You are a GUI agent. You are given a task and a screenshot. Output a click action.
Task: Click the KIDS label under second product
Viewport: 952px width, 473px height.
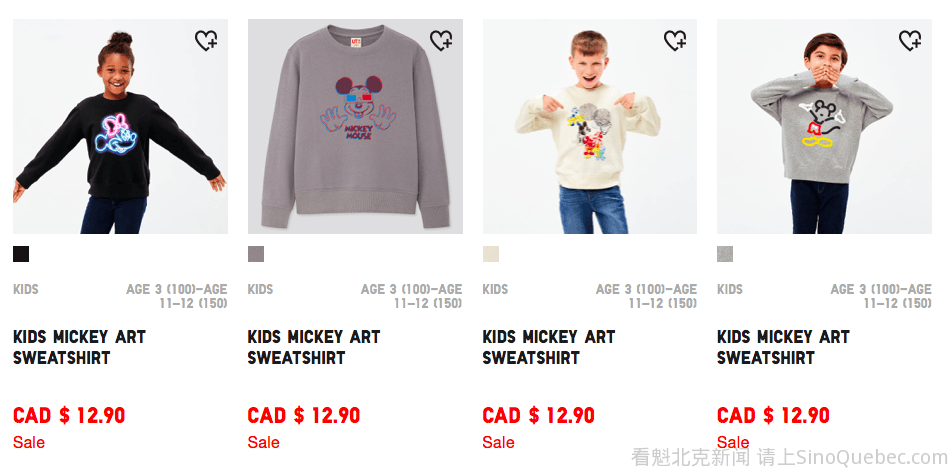pos(260,290)
